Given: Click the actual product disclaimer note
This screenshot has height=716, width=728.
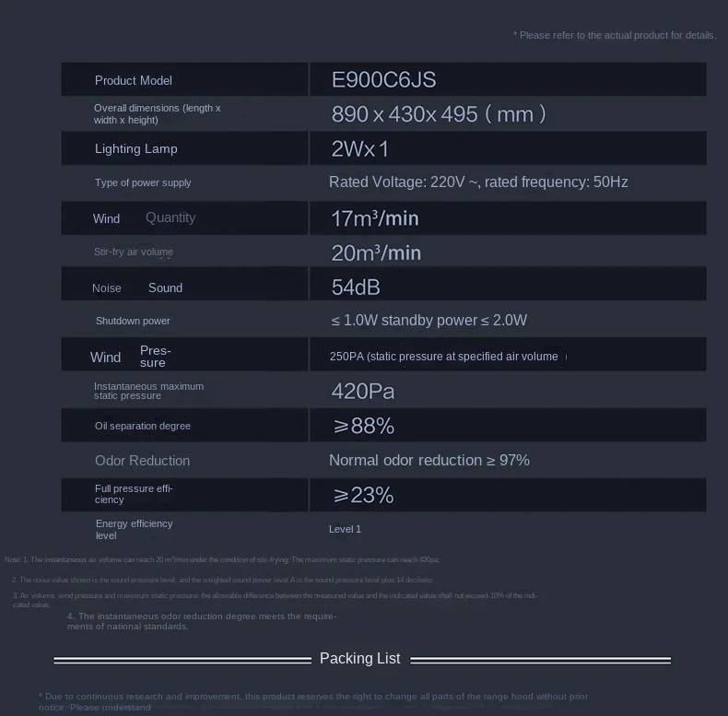Looking at the screenshot, I should [615, 35].
